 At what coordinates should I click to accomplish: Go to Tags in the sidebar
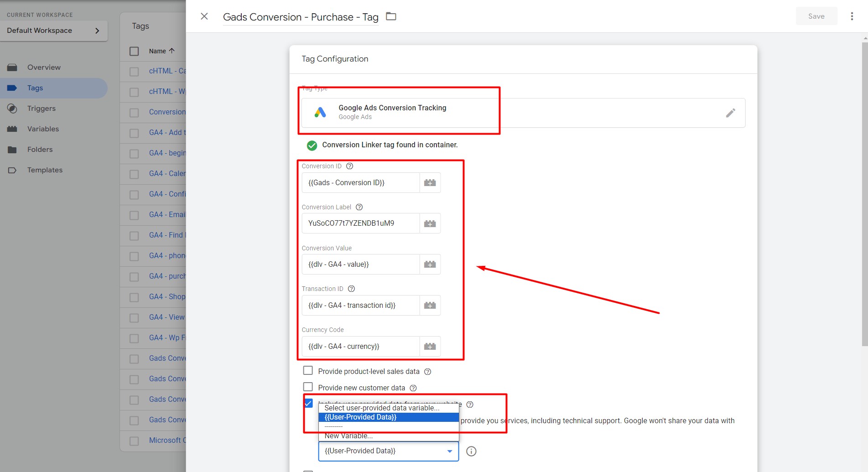[x=35, y=88]
